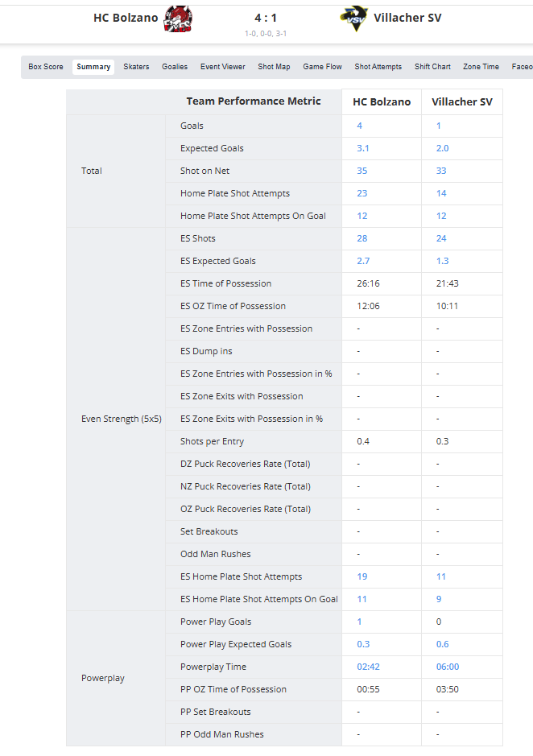This screenshot has width=533, height=756.
Task: Click the Villacher SV table column header
Action: coord(462,102)
